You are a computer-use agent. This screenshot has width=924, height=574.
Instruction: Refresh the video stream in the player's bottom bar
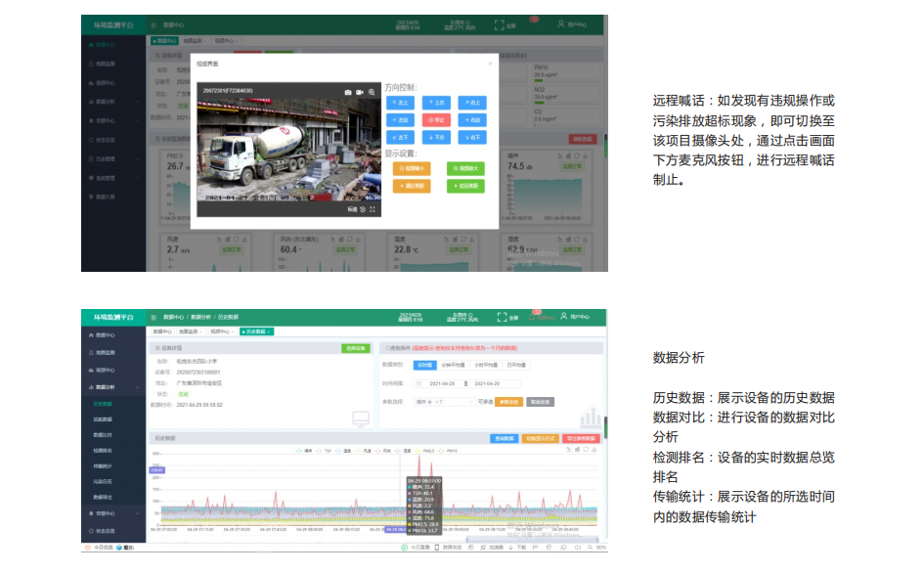(363, 209)
